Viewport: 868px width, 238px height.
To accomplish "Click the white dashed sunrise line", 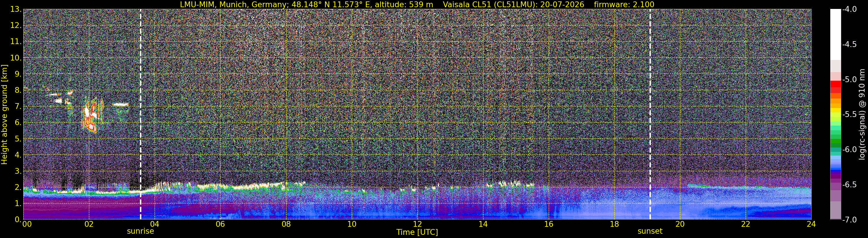I will pos(140,114).
